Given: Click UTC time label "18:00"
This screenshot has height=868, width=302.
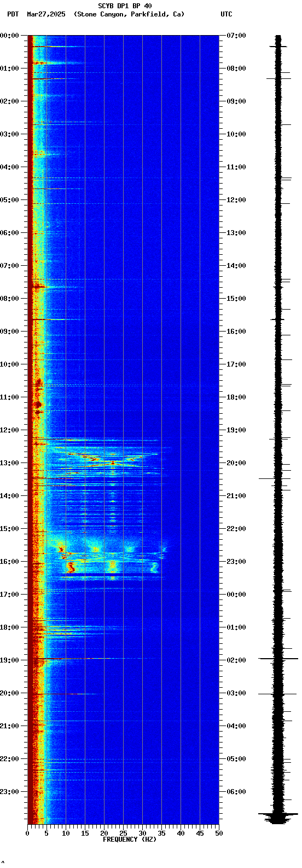Looking at the screenshot, I should pyautogui.click(x=236, y=397).
